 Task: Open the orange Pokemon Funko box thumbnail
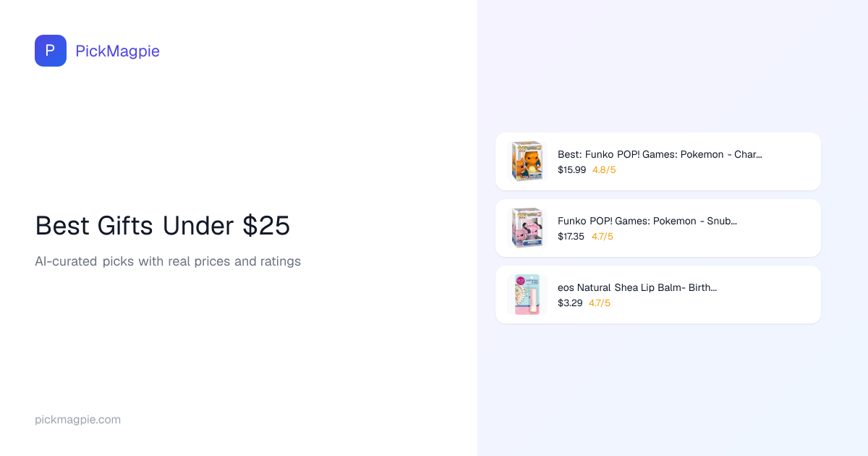pos(527,161)
